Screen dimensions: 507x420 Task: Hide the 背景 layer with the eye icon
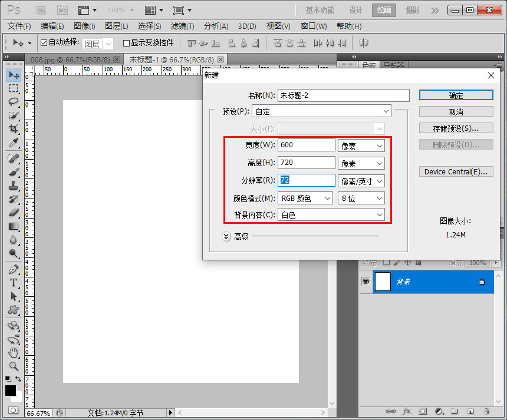[x=366, y=282]
